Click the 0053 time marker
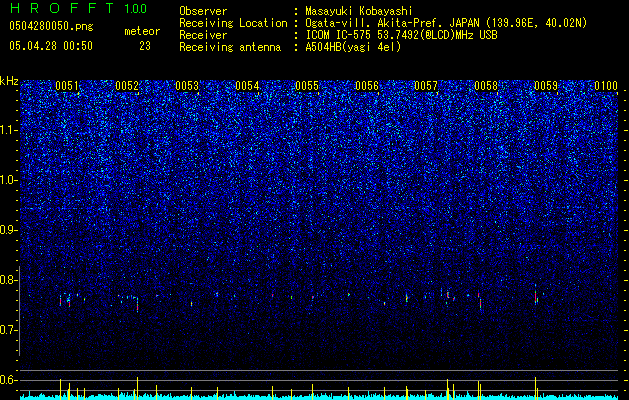Screen dimensions: 629x400 tap(187, 85)
